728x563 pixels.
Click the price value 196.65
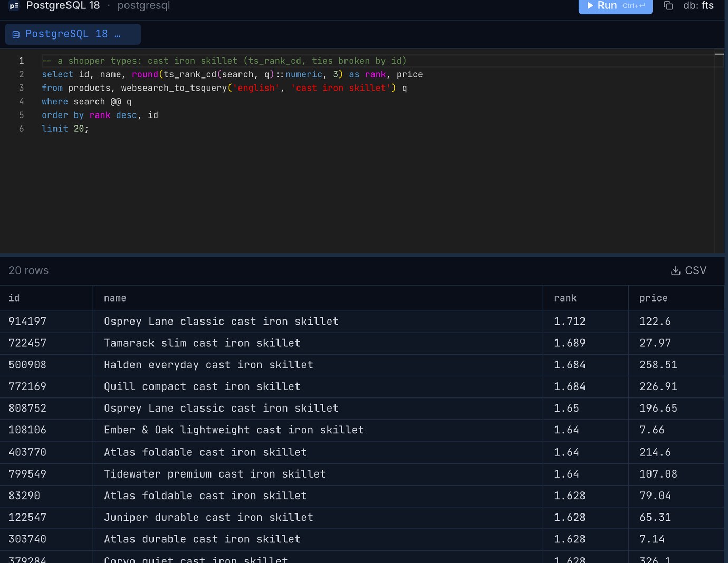pos(658,409)
